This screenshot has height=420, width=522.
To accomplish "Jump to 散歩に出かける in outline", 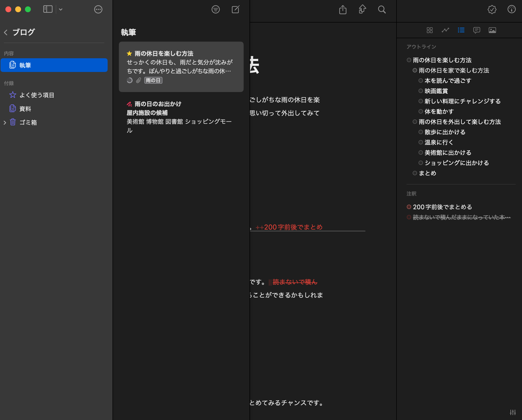I will click(x=445, y=132).
